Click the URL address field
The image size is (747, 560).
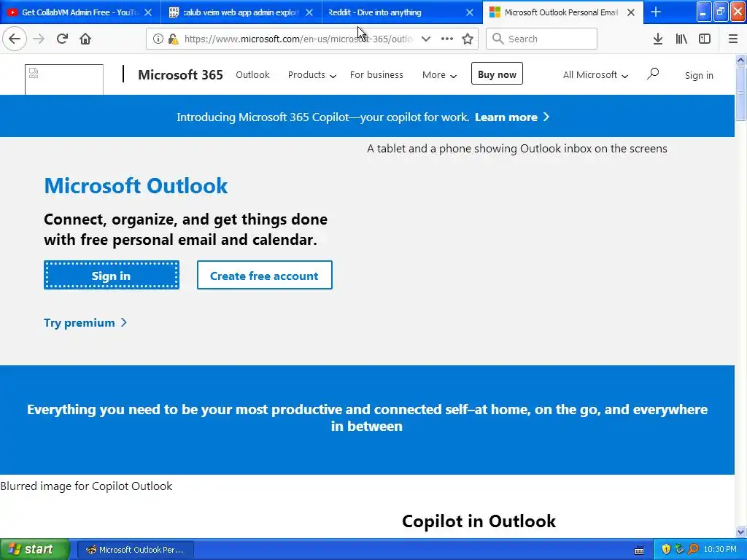click(x=298, y=39)
